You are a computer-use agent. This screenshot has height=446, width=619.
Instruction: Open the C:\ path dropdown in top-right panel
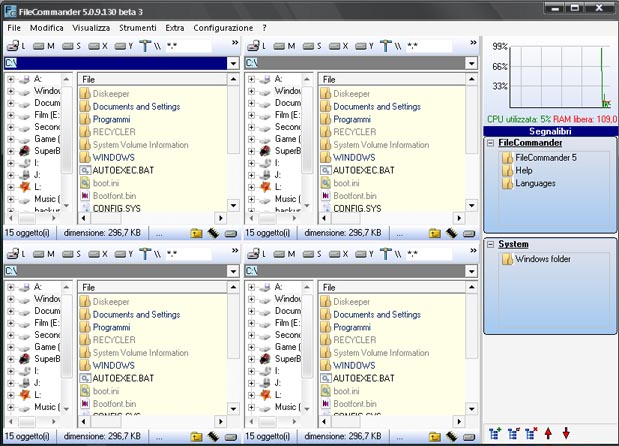pos(471,63)
